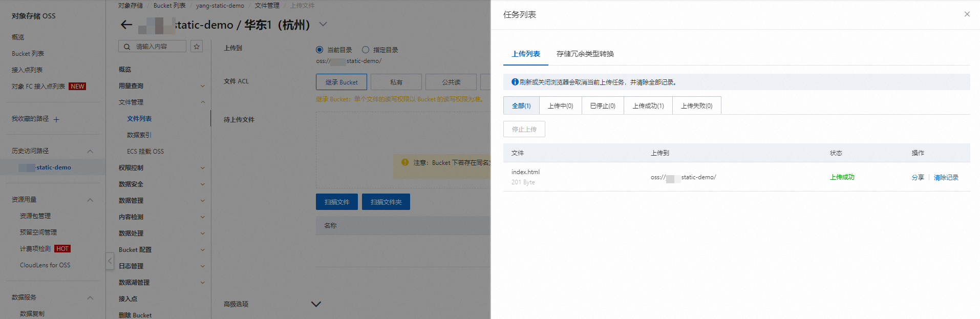Open 接入点列表 in left navigation
Image resolution: width=980 pixels, height=319 pixels.
27,70
